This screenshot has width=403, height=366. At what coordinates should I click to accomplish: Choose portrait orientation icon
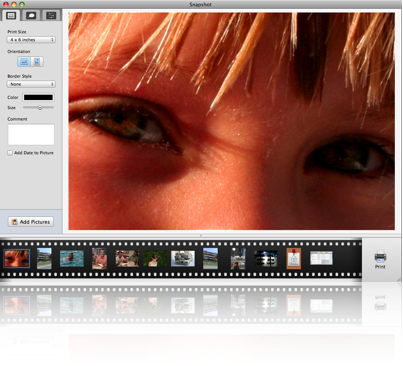(x=37, y=61)
